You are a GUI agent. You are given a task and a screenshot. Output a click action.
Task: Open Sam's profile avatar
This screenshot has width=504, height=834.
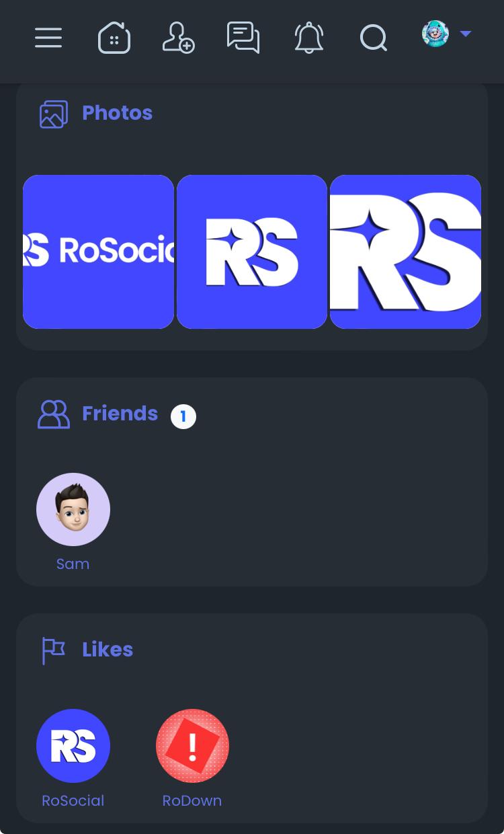pyautogui.click(x=73, y=510)
